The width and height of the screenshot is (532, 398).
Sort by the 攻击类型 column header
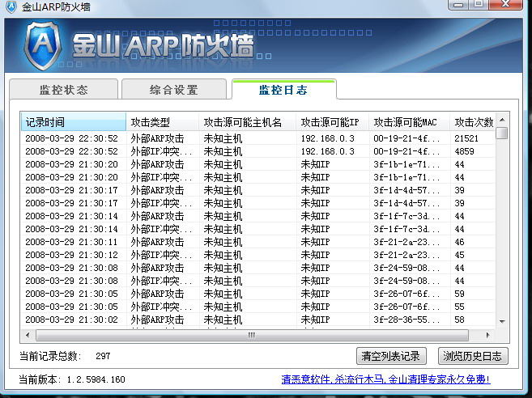tap(162, 121)
